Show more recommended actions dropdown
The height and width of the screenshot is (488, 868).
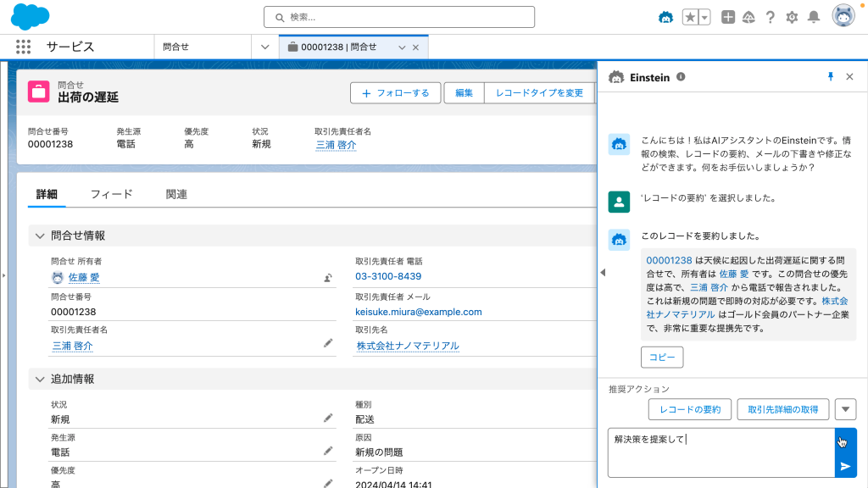click(845, 409)
